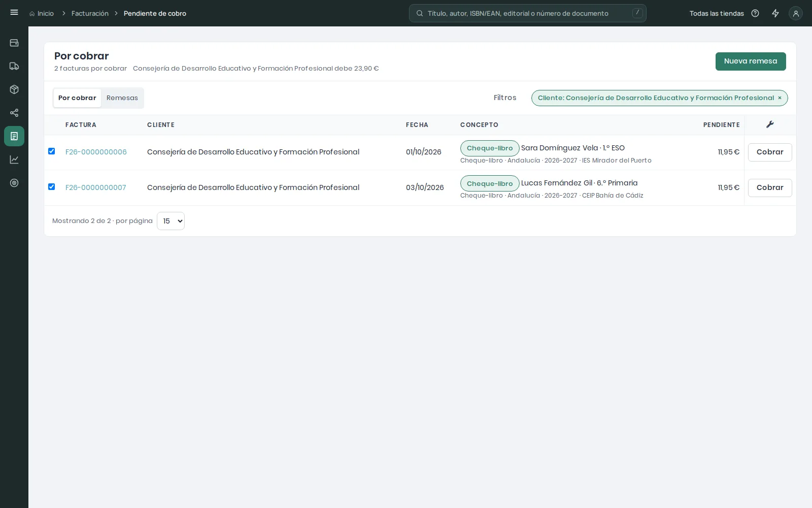This screenshot has width=812, height=508.
Task: Open the wallet icon in sidebar
Action: click(x=14, y=43)
